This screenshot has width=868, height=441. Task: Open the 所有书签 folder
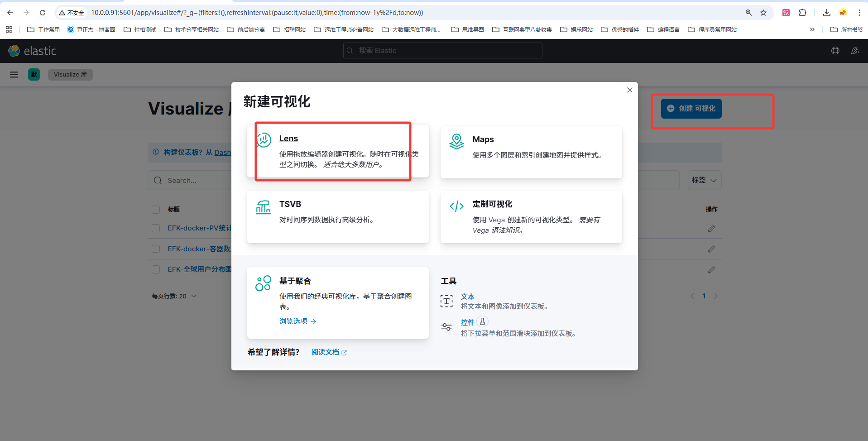click(x=847, y=29)
